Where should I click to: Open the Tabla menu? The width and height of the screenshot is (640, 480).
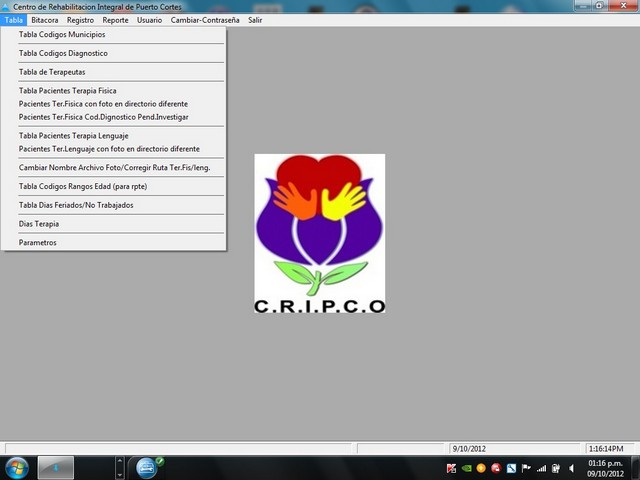click(13, 20)
